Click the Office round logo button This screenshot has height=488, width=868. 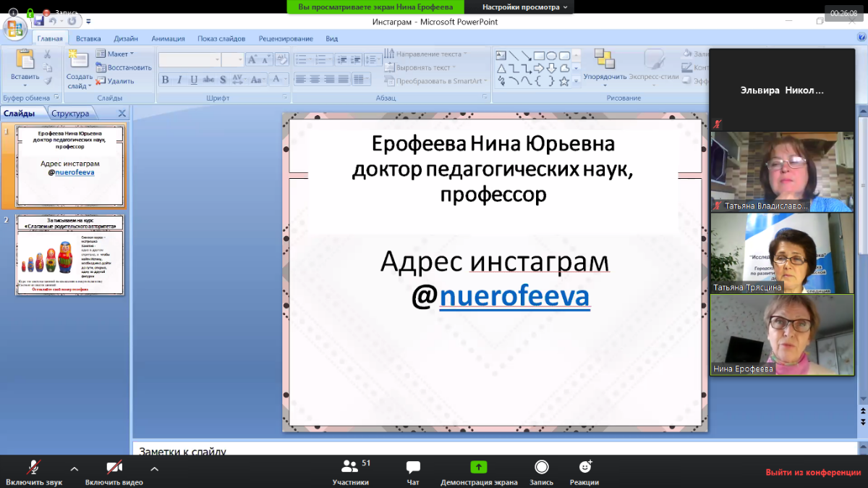tap(14, 28)
